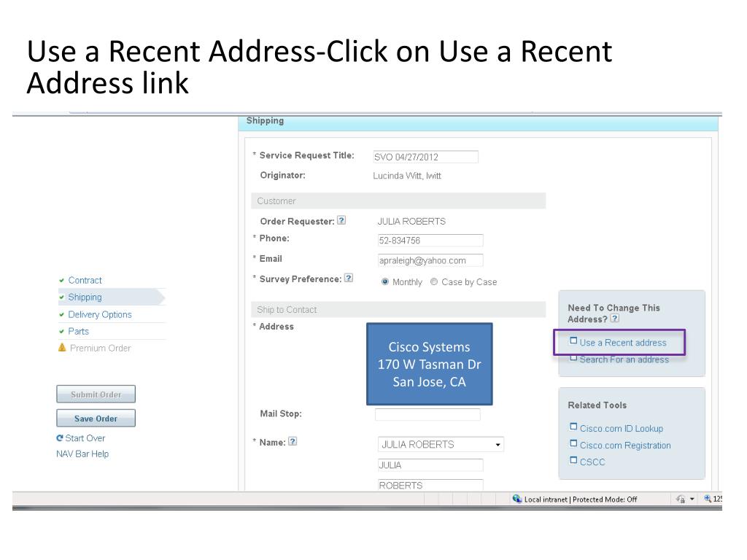Go to the Shipping step

click(x=85, y=297)
